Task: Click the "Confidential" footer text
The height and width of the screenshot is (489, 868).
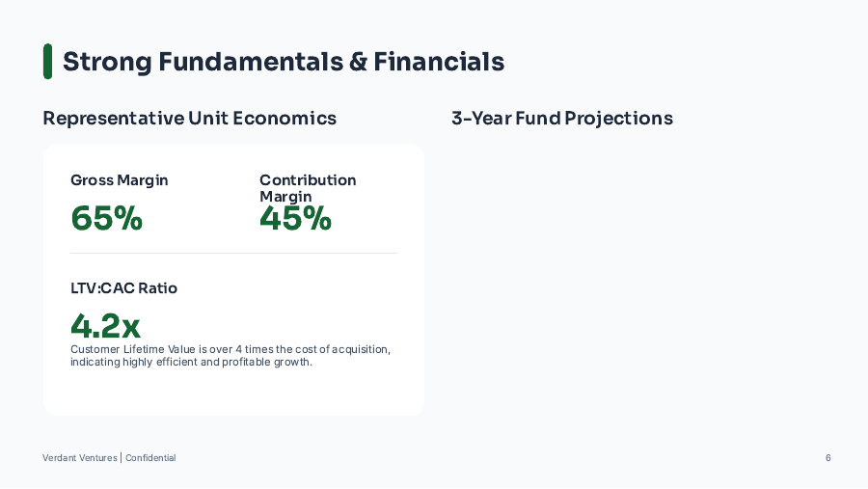Action: (x=150, y=458)
